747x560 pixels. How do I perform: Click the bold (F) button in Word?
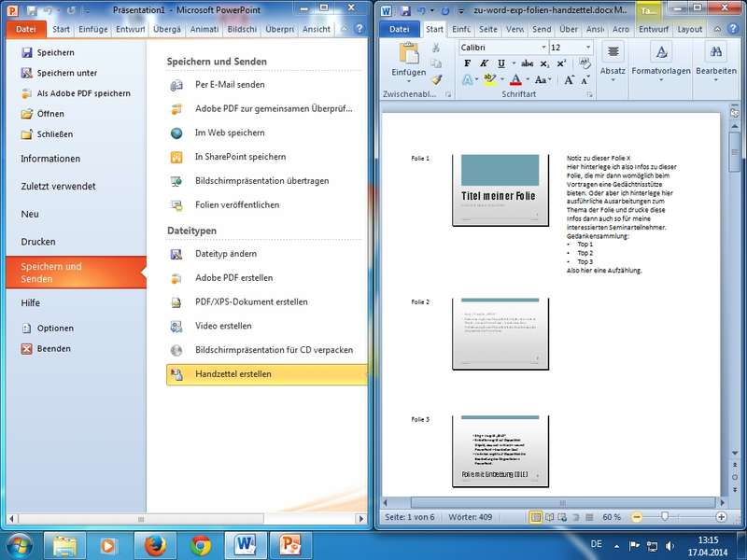[x=466, y=64]
